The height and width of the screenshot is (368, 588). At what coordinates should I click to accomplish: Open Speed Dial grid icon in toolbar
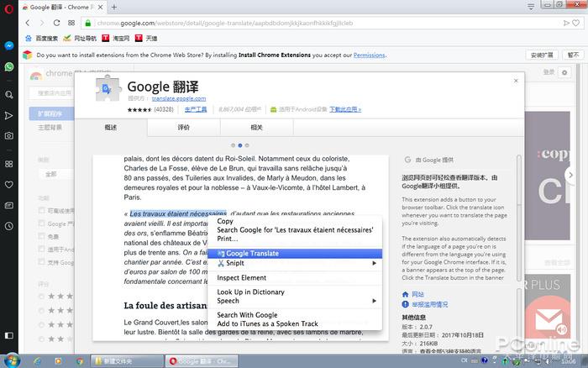(71, 22)
